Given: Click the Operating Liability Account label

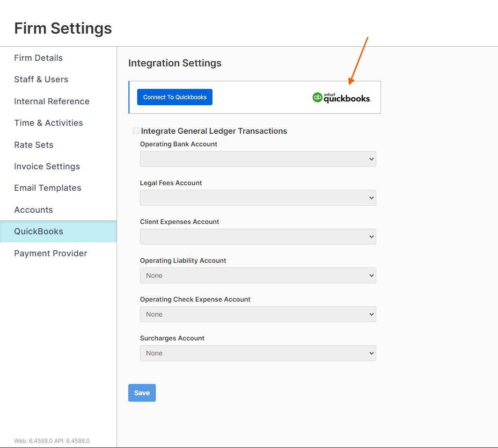Looking at the screenshot, I should coord(183,260).
